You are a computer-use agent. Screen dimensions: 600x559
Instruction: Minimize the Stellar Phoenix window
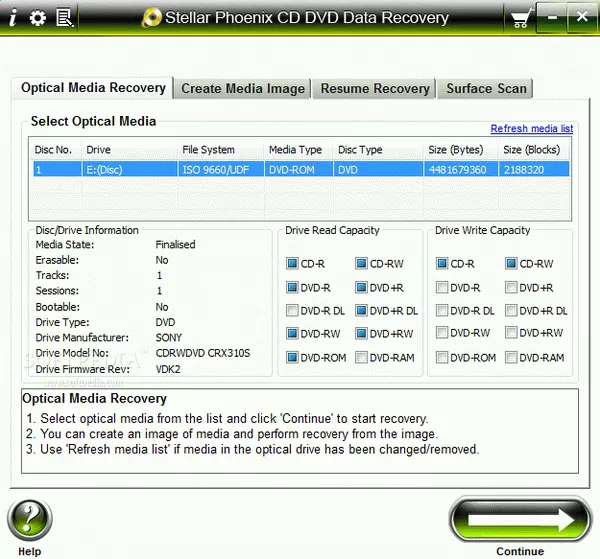click(552, 17)
